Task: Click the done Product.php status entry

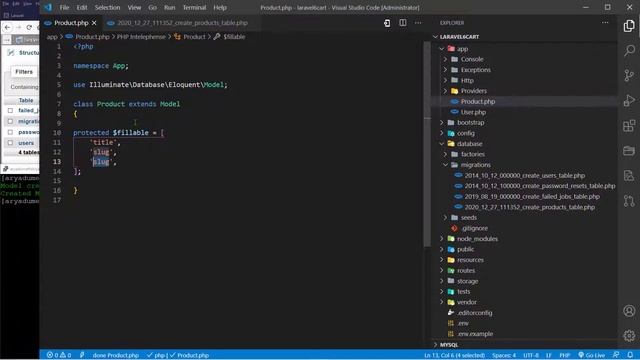Action: click(x=116, y=355)
